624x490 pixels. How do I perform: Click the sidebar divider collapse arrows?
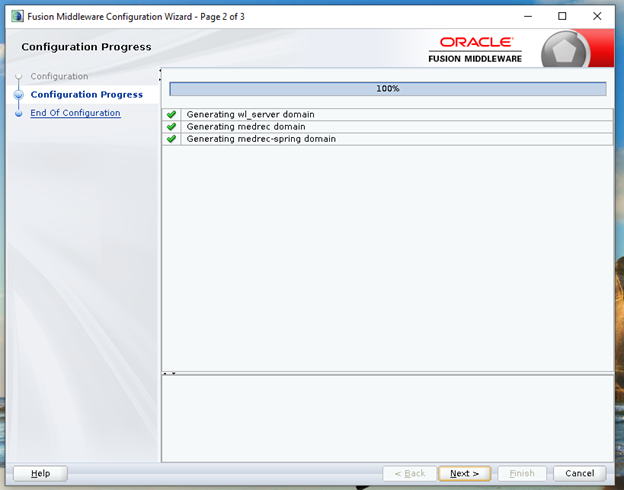(x=160, y=75)
